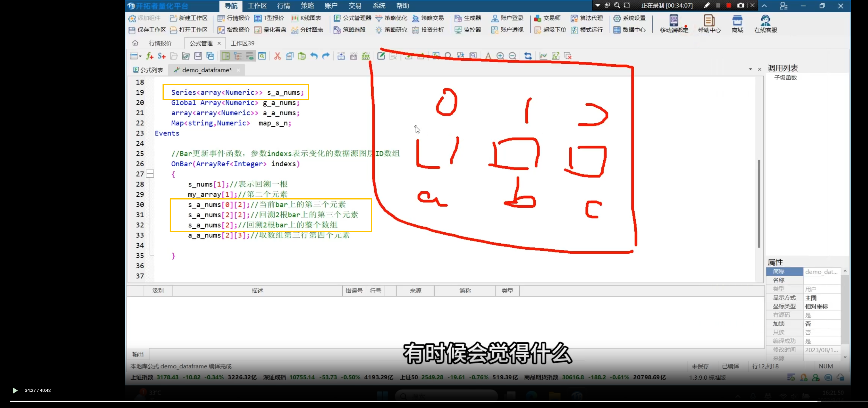Open the 策略 menu
The height and width of the screenshot is (408, 868).
tap(307, 6)
